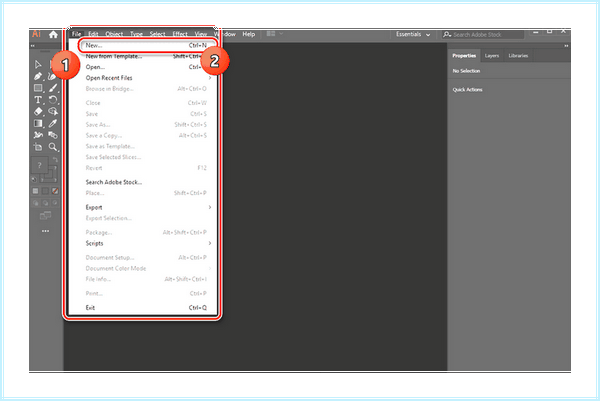Viewport: 600px width, 401px height.
Task: Expand the Open Recent Files submenu arrow
Action: point(210,78)
